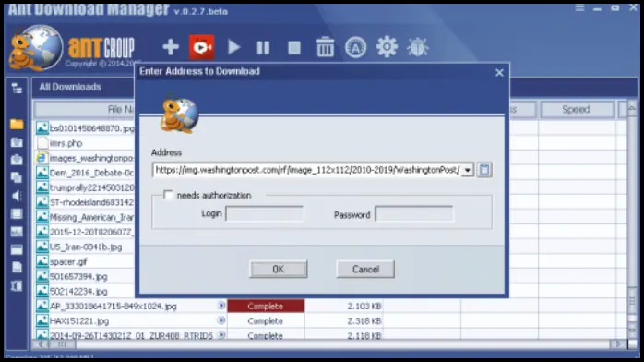Confirm the address with OK
The height and width of the screenshot is (362, 644).
click(x=278, y=269)
